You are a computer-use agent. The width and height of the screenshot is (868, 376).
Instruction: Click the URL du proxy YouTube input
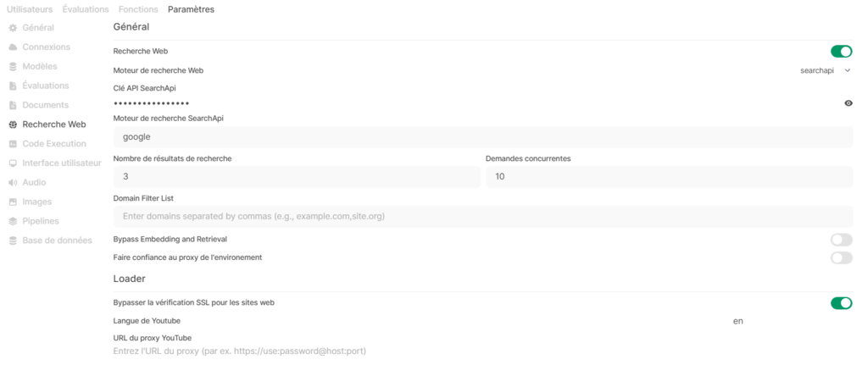(x=482, y=351)
